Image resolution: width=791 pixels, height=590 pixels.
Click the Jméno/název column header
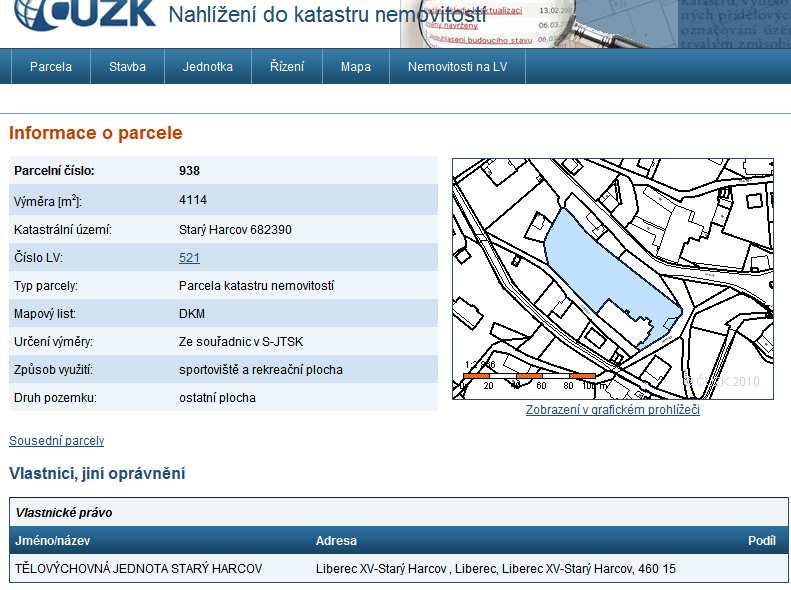[52, 541]
